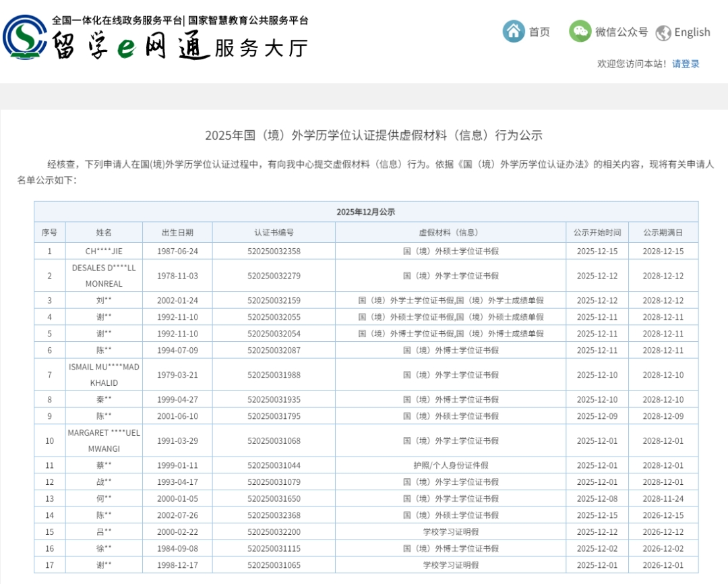Click the WeChat bubble icon
This screenshot has width=728, height=584.
(x=580, y=31)
